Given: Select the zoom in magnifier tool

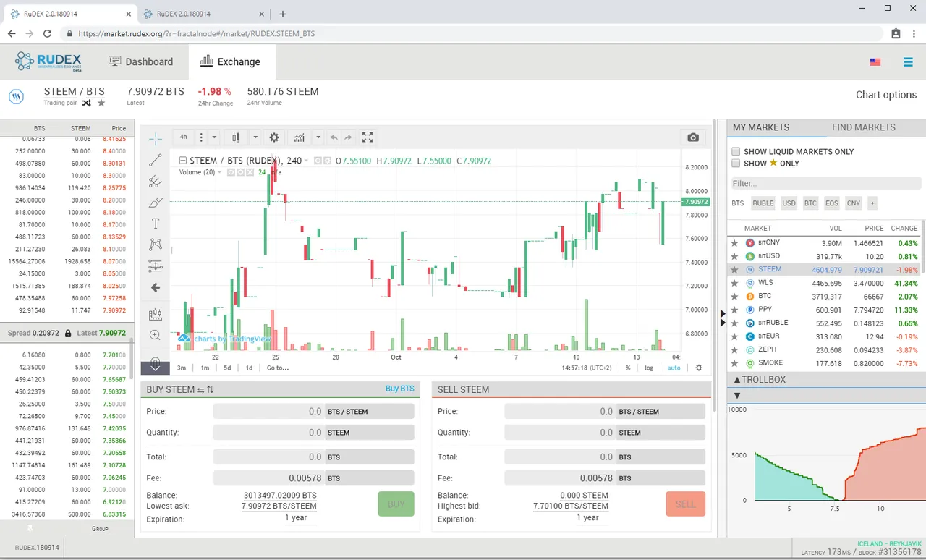Looking at the screenshot, I should pos(156,336).
